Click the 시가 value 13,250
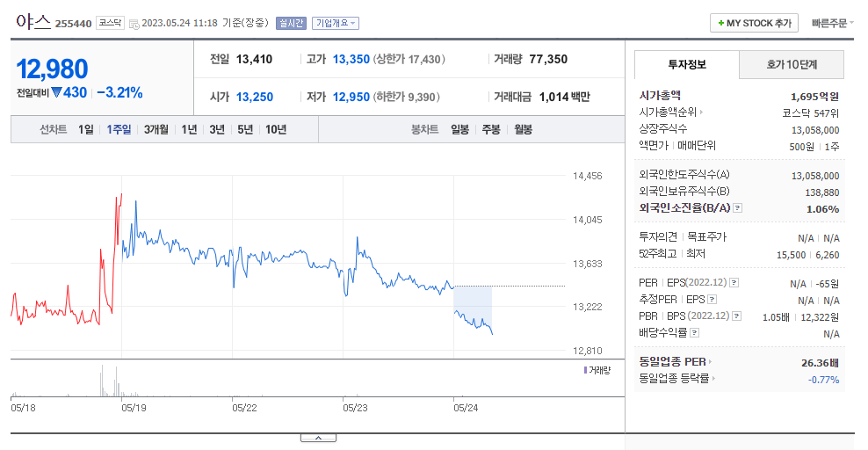Image resolution: width=868 pixels, height=450 pixels. 255,97
